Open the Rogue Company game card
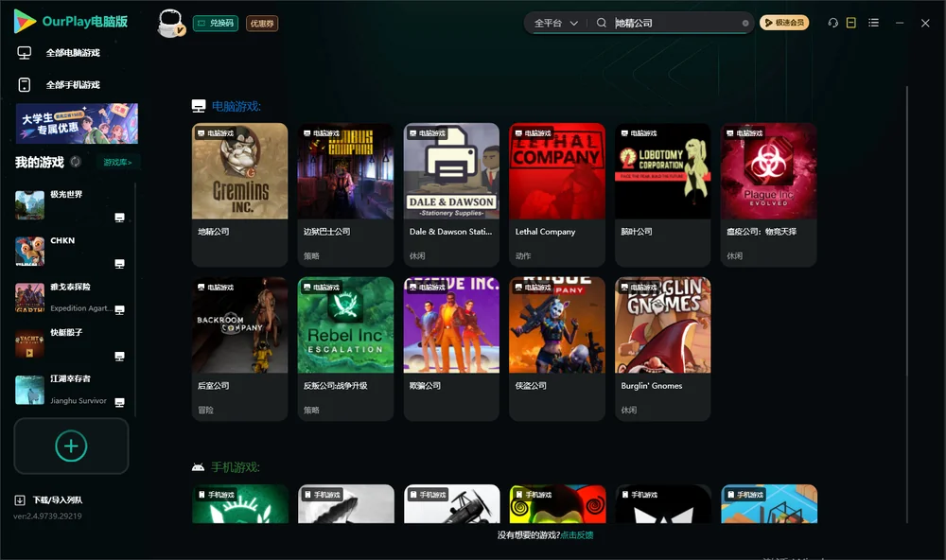946x560 pixels. [x=557, y=349]
